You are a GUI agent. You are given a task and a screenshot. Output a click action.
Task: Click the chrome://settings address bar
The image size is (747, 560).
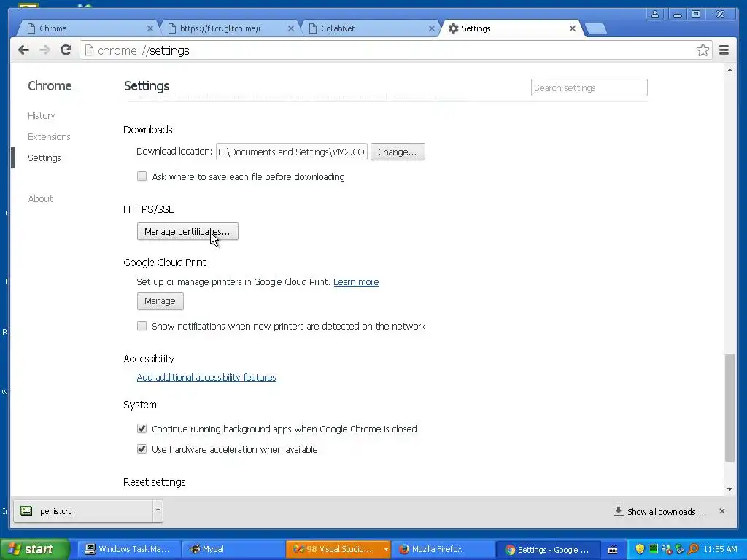tap(395, 50)
